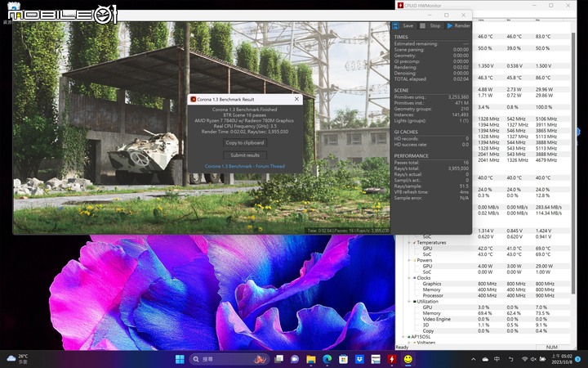Open Microsoft Store from the taskbar
This screenshot has width=588, height=368.
click(343, 359)
